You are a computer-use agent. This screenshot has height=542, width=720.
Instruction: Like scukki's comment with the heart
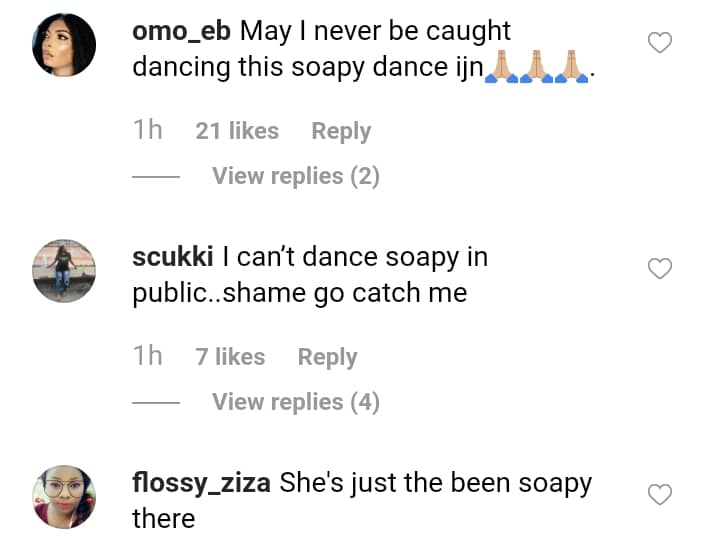click(660, 269)
